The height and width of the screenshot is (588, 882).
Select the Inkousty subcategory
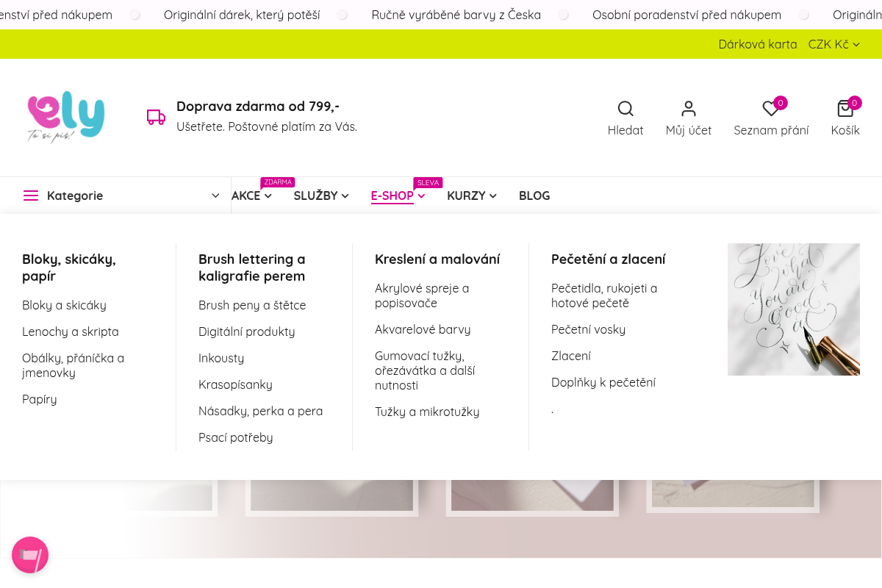point(221,358)
